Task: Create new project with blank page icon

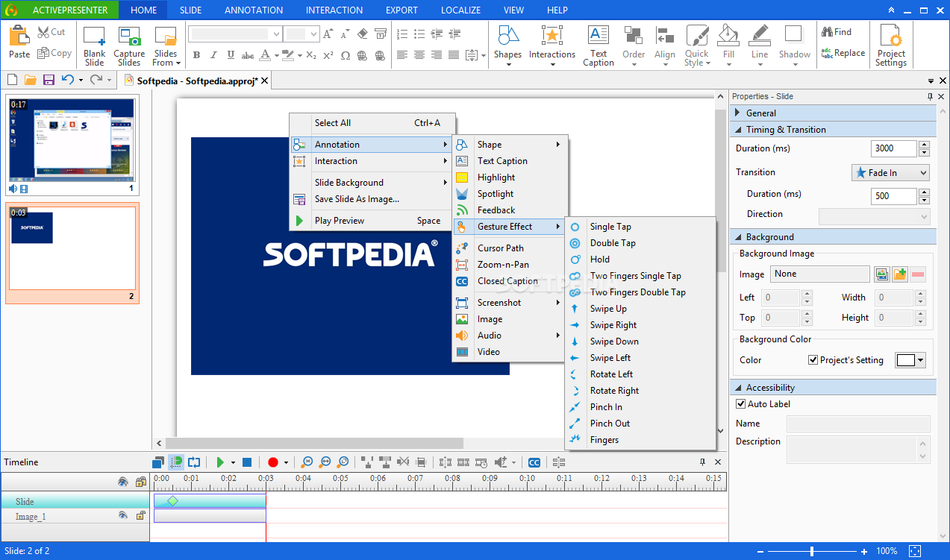Action: 12,80
